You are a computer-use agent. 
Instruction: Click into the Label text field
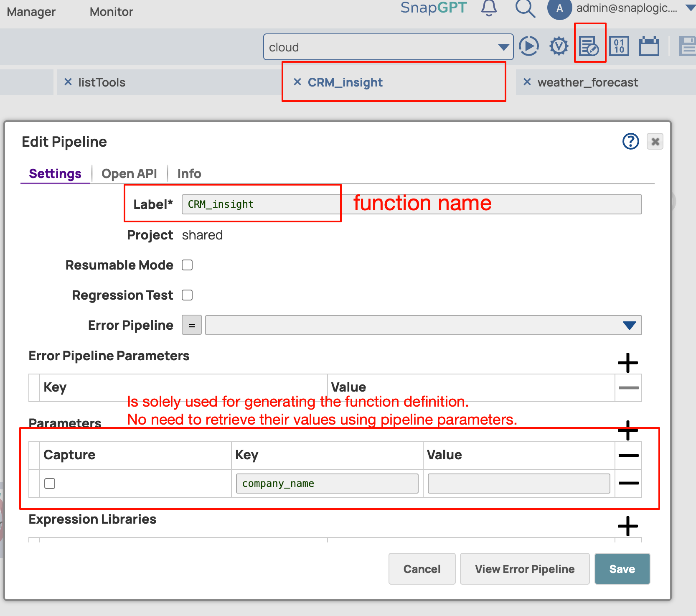[x=412, y=204]
